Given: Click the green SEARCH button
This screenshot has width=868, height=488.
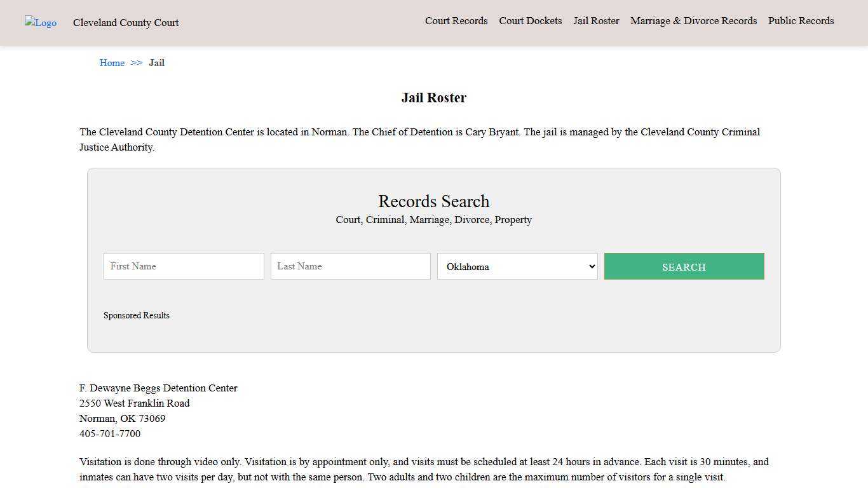Looking at the screenshot, I should pos(684,266).
